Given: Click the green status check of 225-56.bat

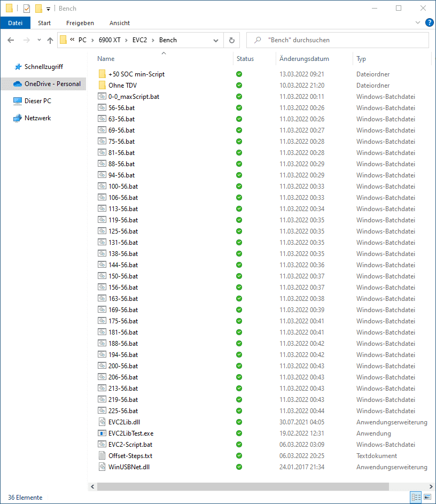Looking at the screenshot, I should tap(239, 411).
